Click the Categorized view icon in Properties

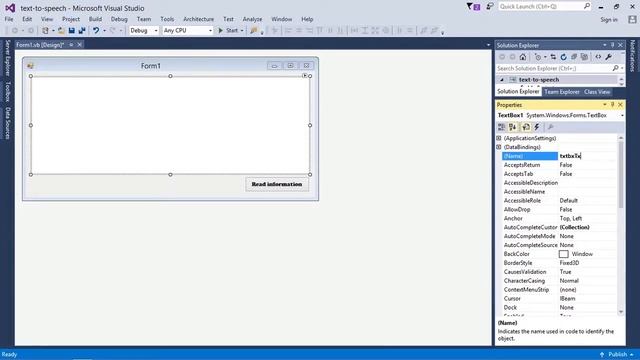tap(502, 127)
